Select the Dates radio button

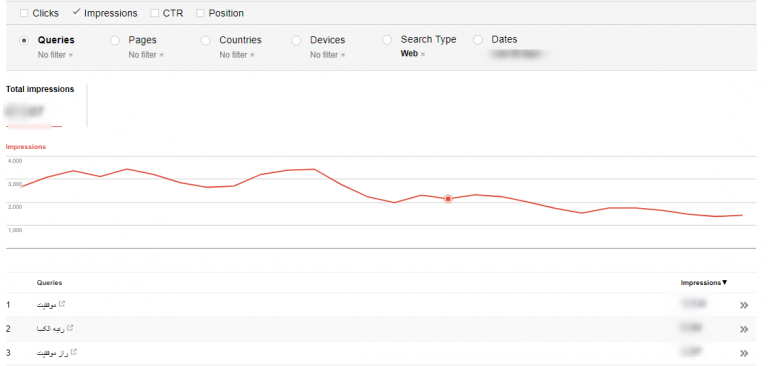478,40
